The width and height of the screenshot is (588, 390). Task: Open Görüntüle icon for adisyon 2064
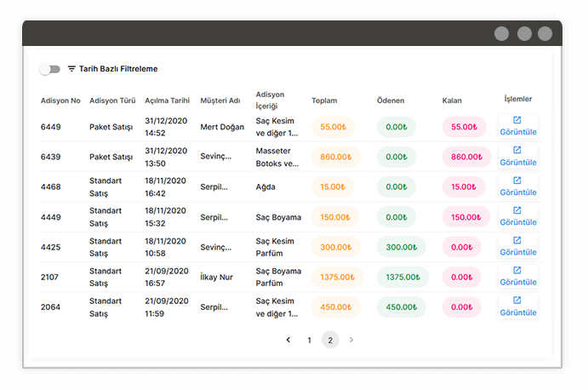(x=517, y=301)
